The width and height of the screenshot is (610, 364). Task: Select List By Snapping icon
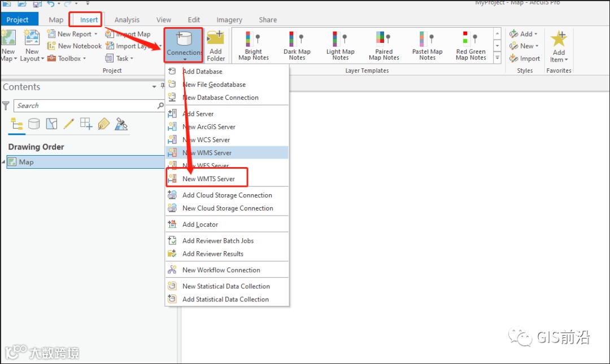[x=86, y=124]
